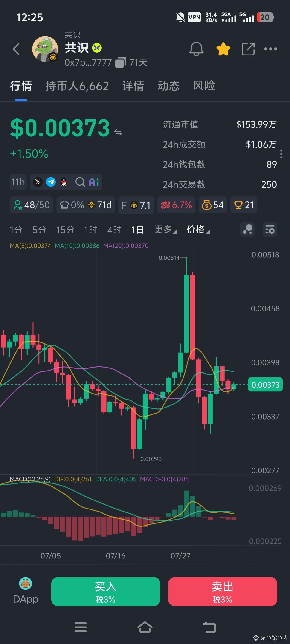The height and width of the screenshot is (644, 290).
Task: Tap the 11h age badge
Action: [18, 182]
